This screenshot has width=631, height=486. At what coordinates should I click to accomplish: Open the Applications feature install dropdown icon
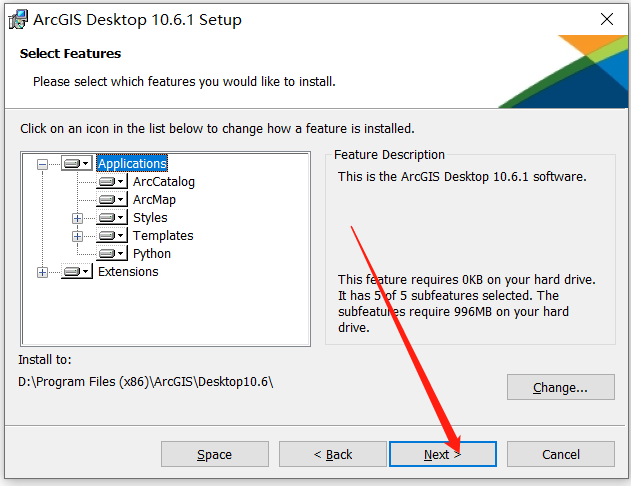[x=77, y=163]
